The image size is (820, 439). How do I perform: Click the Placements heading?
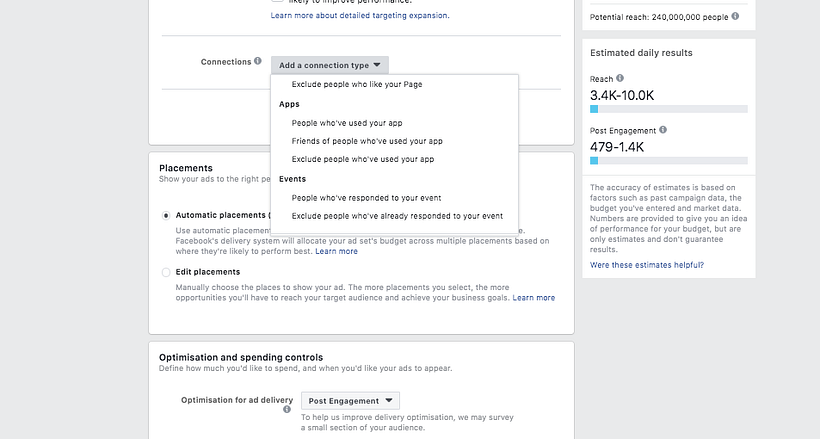click(x=186, y=168)
